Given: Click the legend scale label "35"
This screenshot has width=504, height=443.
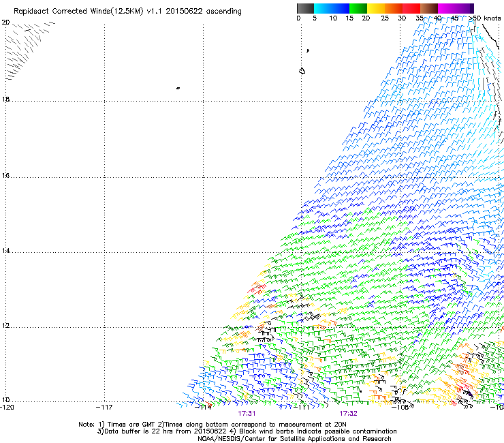Looking at the screenshot, I should (x=420, y=18).
